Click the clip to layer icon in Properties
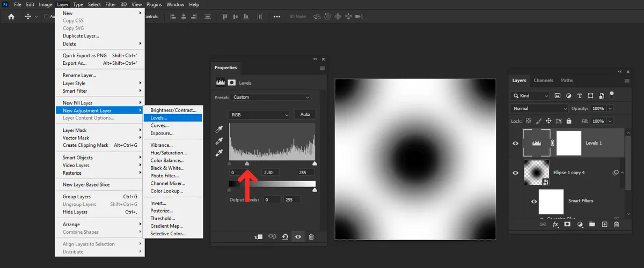Image resolution: width=644 pixels, height=268 pixels. click(259, 236)
